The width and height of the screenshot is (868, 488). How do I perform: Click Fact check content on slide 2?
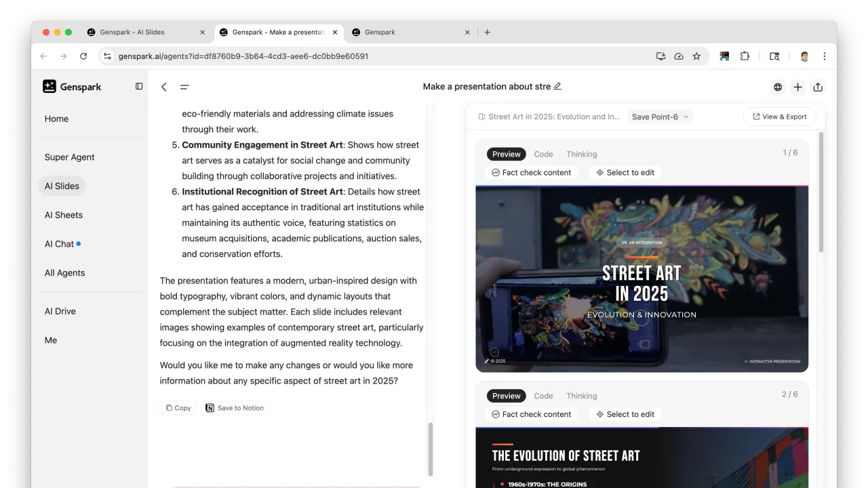tap(532, 414)
